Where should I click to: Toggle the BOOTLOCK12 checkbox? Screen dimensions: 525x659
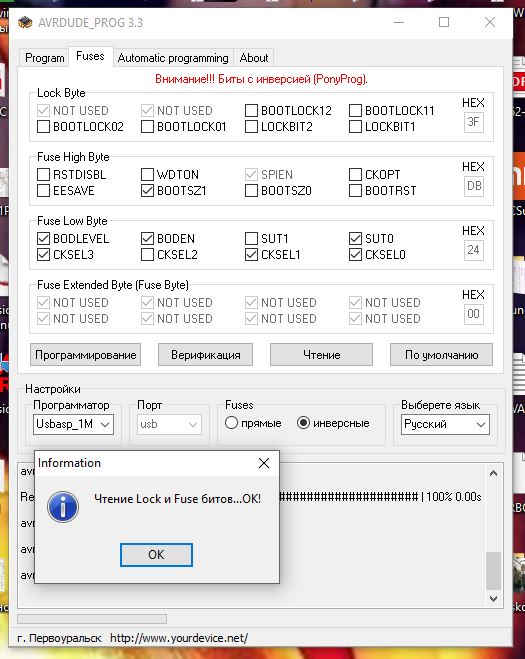(251, 111)
